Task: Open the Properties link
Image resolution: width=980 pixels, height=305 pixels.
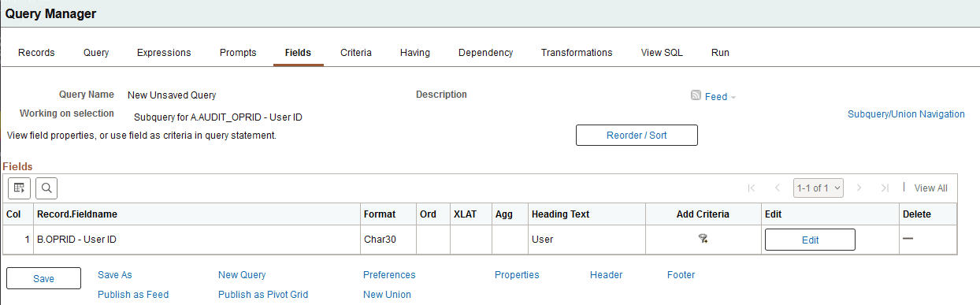Action: pos(517,275)
